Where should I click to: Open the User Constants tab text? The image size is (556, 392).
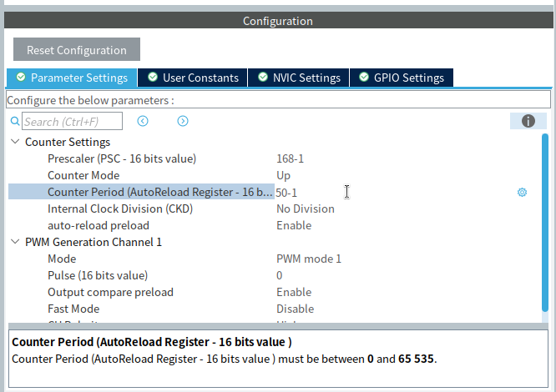point(200,78)
